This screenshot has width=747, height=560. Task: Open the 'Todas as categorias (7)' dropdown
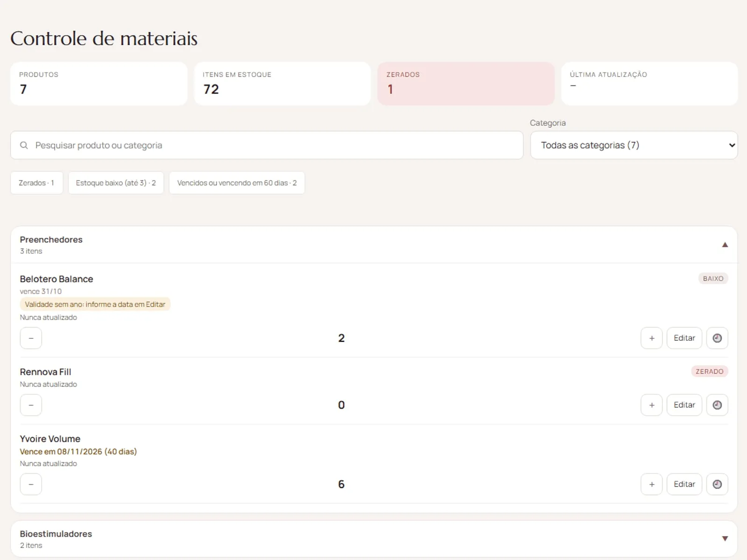tap(634, 145)
